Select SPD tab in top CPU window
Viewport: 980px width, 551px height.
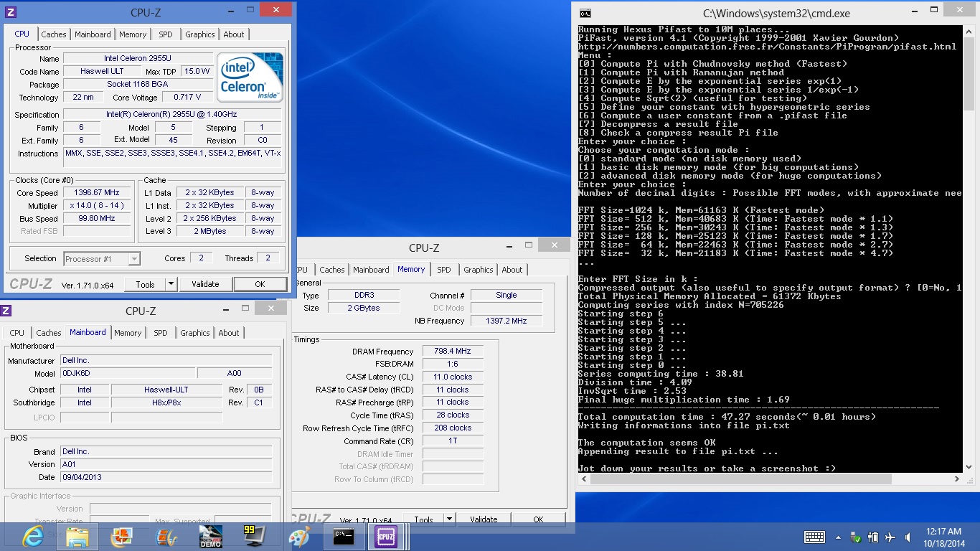[x=166, y=34]
